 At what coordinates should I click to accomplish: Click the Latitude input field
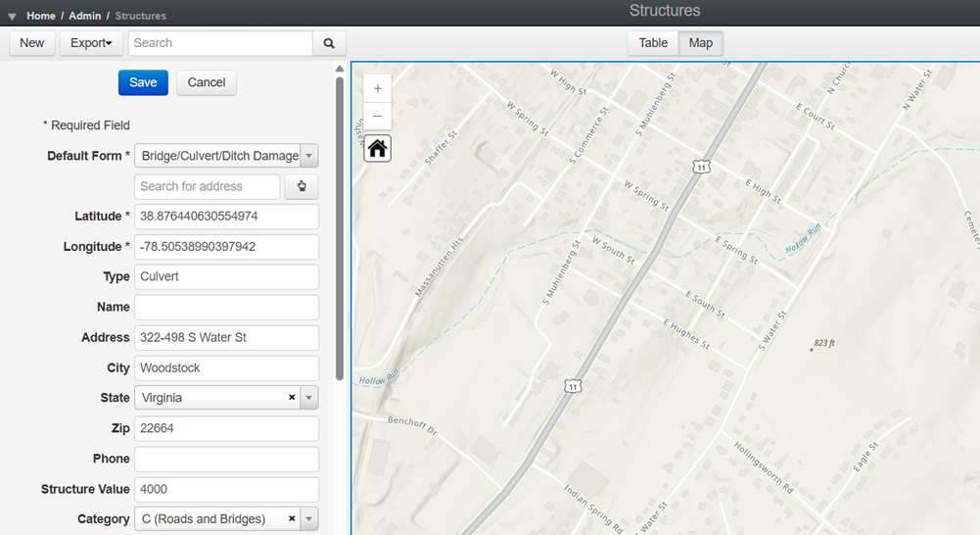[x=226, y=217]
